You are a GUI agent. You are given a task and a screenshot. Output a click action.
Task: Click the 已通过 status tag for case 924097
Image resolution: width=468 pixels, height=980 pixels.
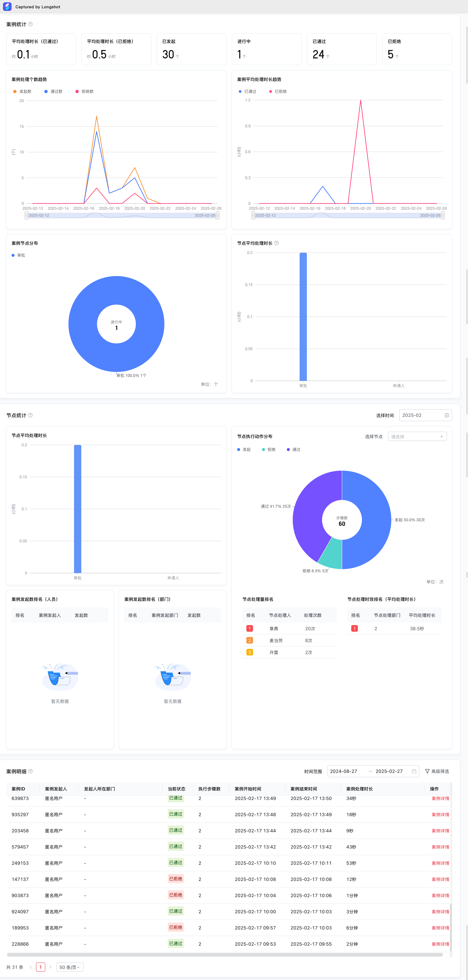point(176,911)
